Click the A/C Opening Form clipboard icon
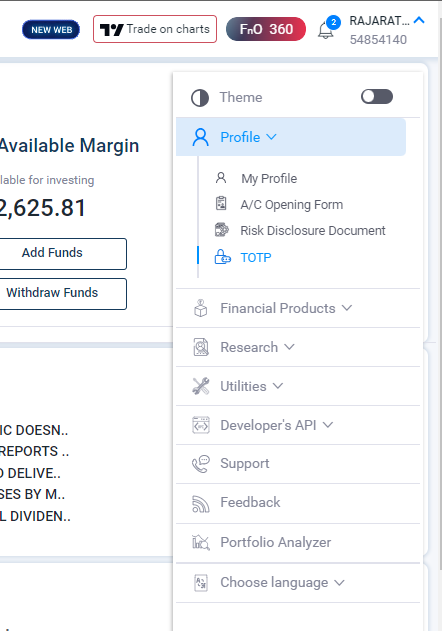The width and height of the screenshot is (442, 631). (221, 204)
